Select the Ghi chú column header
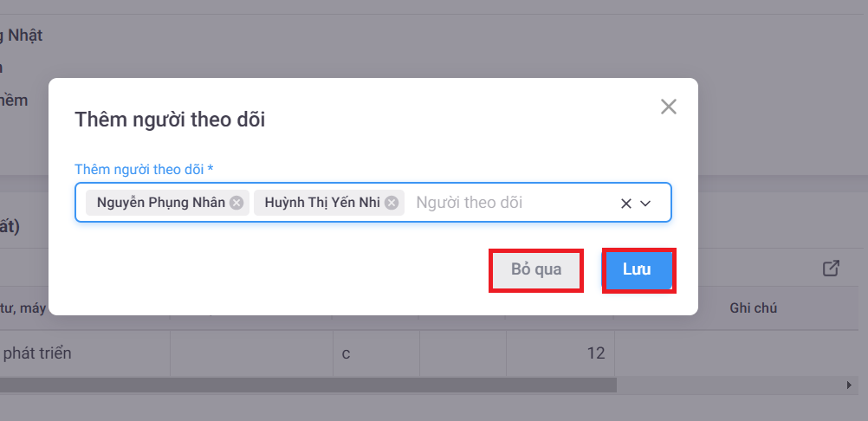This screenshot has height=421, width=868. point(754,308)
